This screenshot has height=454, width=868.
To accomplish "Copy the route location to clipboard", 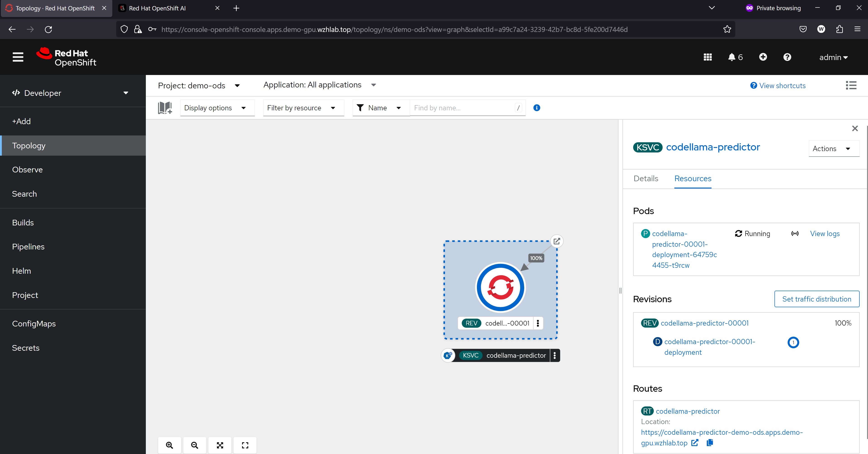I will (x=710, y=442).
